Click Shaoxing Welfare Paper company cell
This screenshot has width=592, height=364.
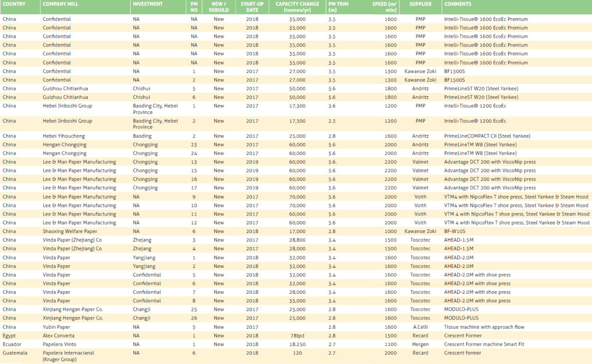coord(70,232)
